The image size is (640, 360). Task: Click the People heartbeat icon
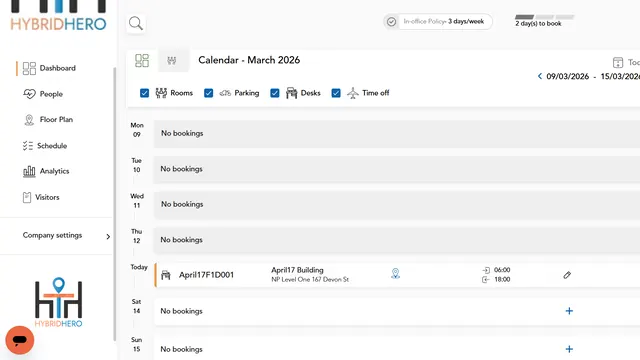tap(29, 94)
